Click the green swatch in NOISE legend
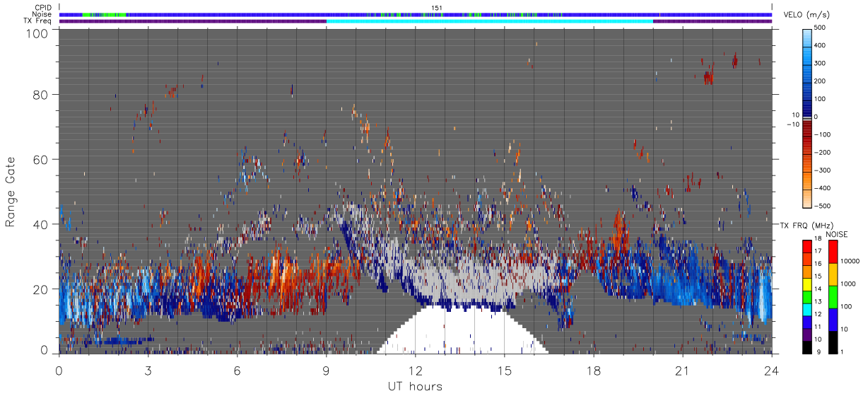868x401 pixels. pyautogui.click(x=832, y=296)
